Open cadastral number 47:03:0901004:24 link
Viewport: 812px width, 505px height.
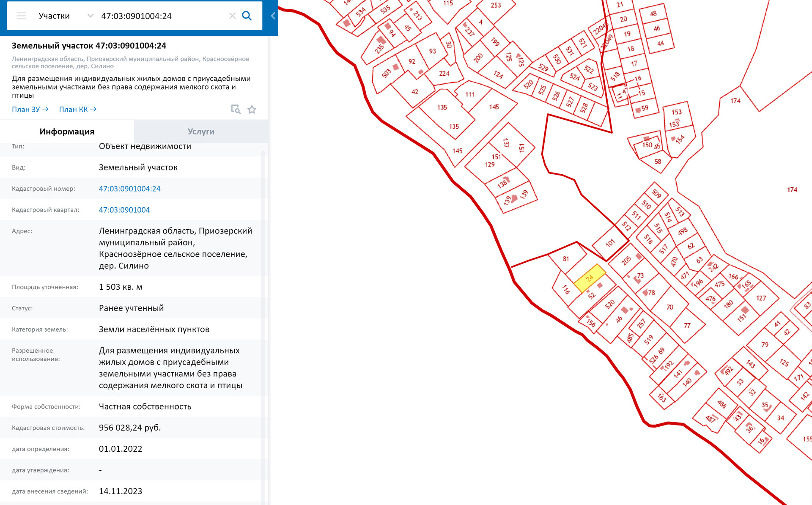(129, 189)
